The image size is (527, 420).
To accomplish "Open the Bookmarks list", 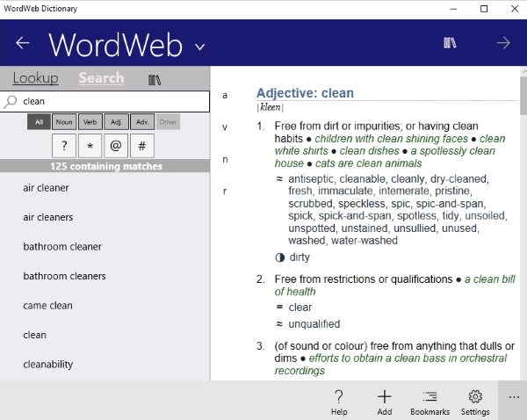I will click(x=430, y=402).
